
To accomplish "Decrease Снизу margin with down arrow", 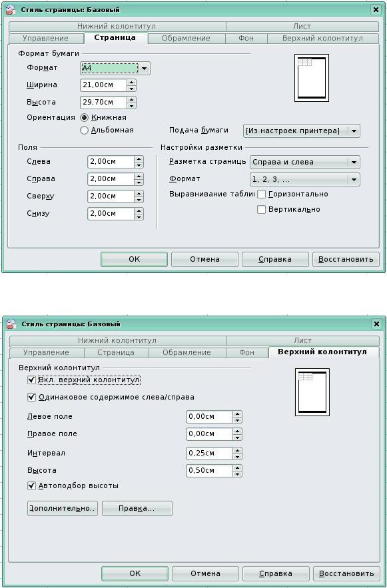I will tap(139, 216).
